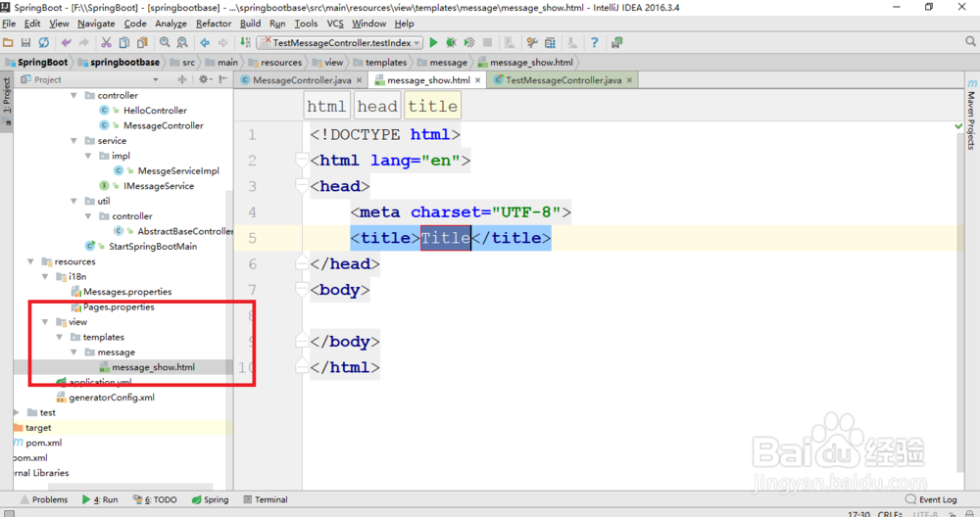Switch to the MessageController.java tab

tap(301, 80)
